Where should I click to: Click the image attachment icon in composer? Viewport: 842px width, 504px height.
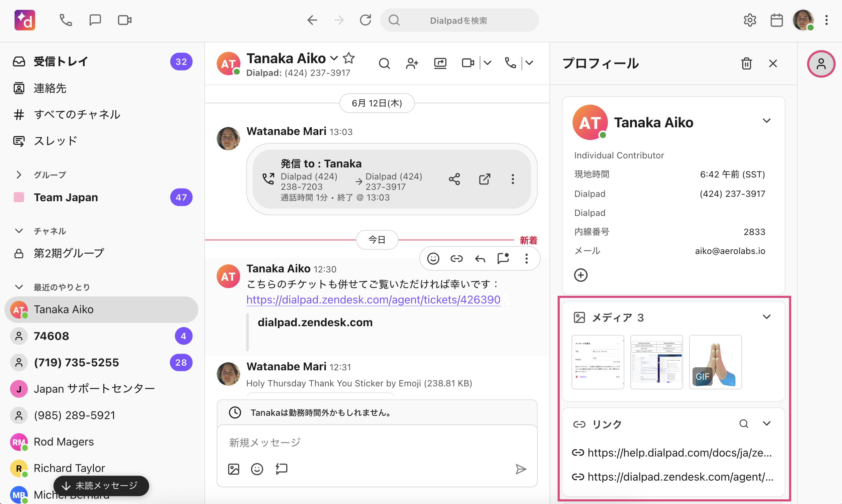pyautogui.click(x=233, y=469)
